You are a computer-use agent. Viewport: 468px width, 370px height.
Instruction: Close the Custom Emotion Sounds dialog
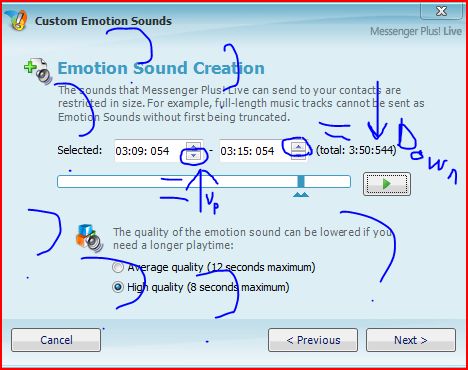coord(441,11)
